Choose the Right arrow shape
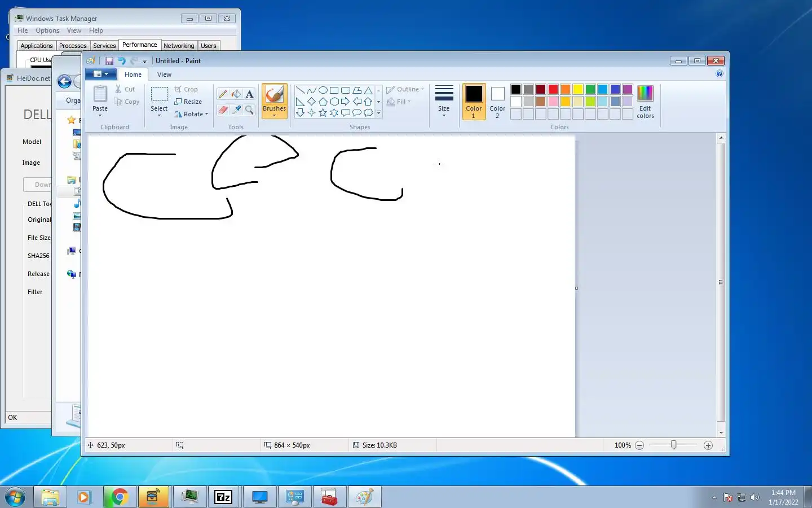The image size is (812, 508). pyautogui.click(x=345, y=102)
